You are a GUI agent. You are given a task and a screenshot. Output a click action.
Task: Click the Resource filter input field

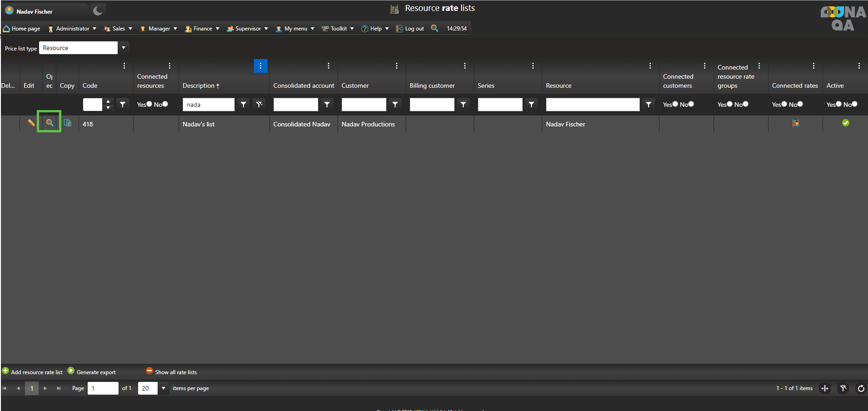click(592, 105)
